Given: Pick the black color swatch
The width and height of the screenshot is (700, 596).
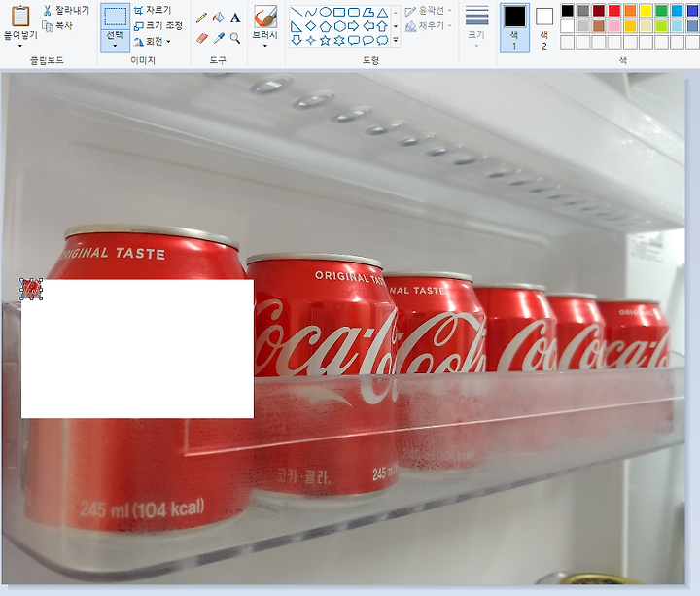Looking at the screenshot, I should pos(568,10).
